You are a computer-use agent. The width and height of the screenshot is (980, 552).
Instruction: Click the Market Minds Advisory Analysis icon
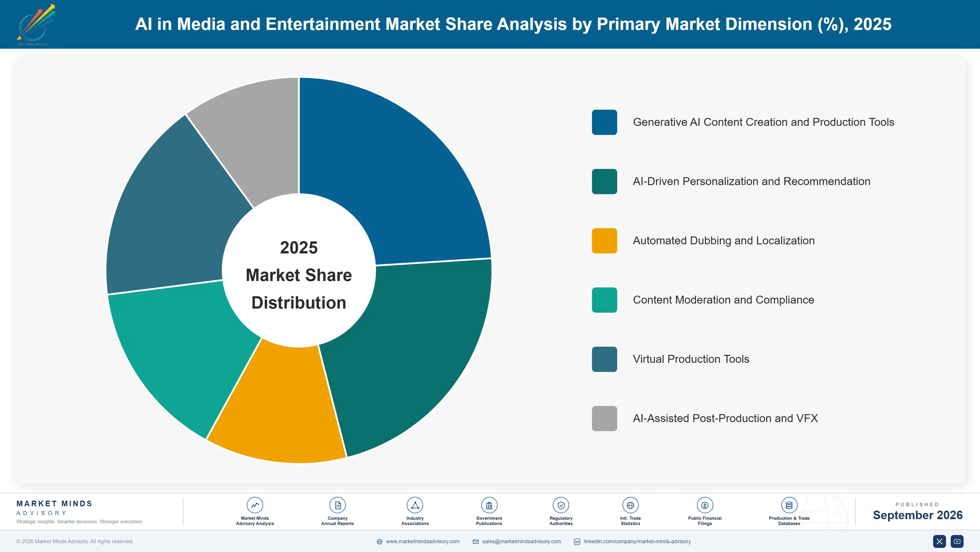(x=254, y=505)
